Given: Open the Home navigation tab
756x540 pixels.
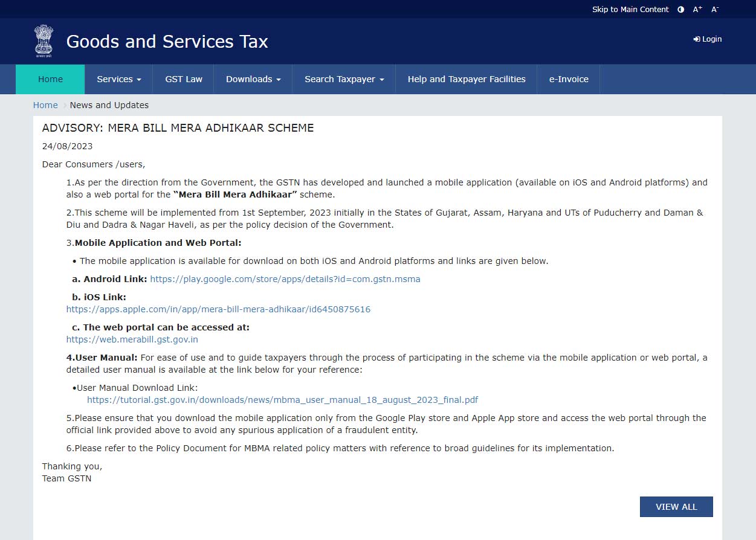Looking at the screenshot, I should (x=50, y=79).
